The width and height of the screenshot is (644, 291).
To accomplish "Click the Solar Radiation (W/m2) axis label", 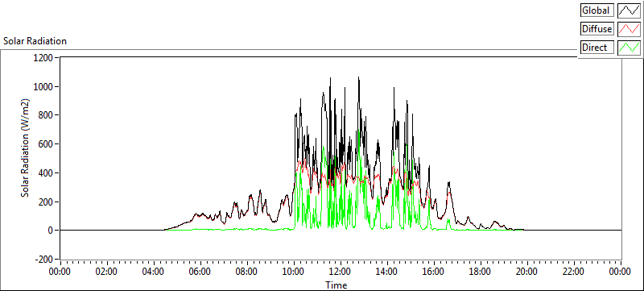I will coord(26,148).
